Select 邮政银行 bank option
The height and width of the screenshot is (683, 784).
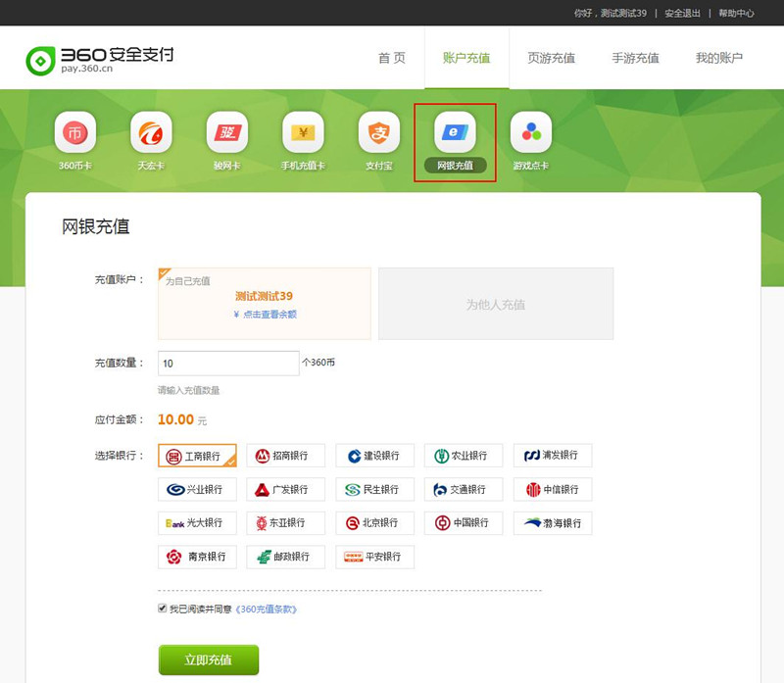pyautogui.click(x=285, y=557)
